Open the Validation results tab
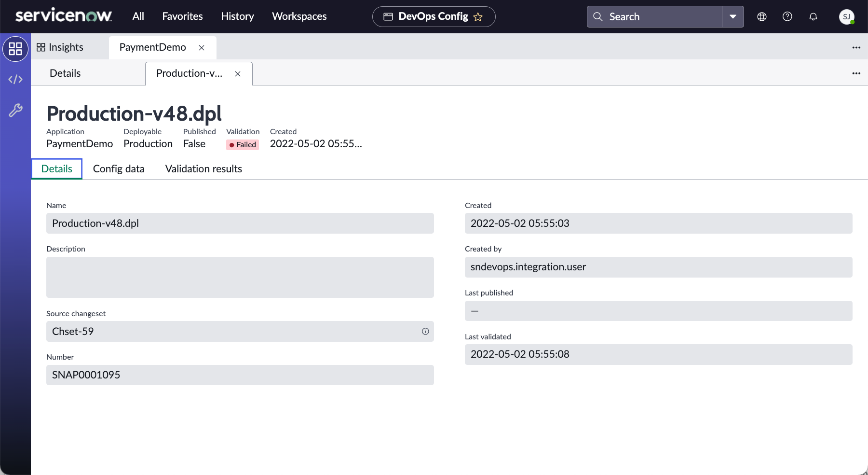 [x=203, y=169]
